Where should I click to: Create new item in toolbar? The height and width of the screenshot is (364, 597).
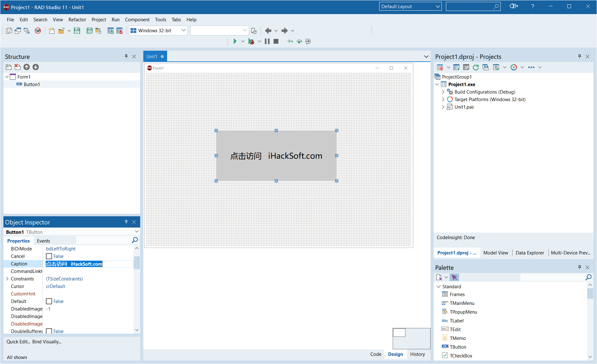pyautogui.click(x=51, y=31)
